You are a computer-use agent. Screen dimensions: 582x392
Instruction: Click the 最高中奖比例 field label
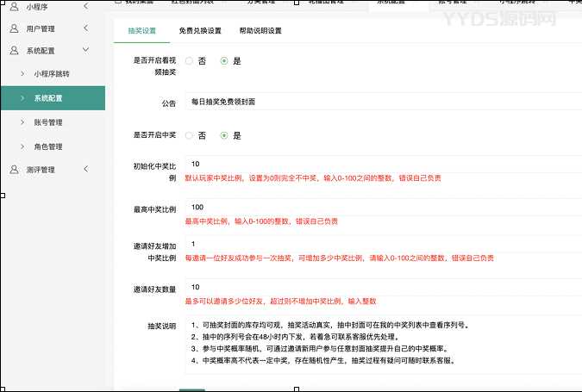tap(155, 209)
